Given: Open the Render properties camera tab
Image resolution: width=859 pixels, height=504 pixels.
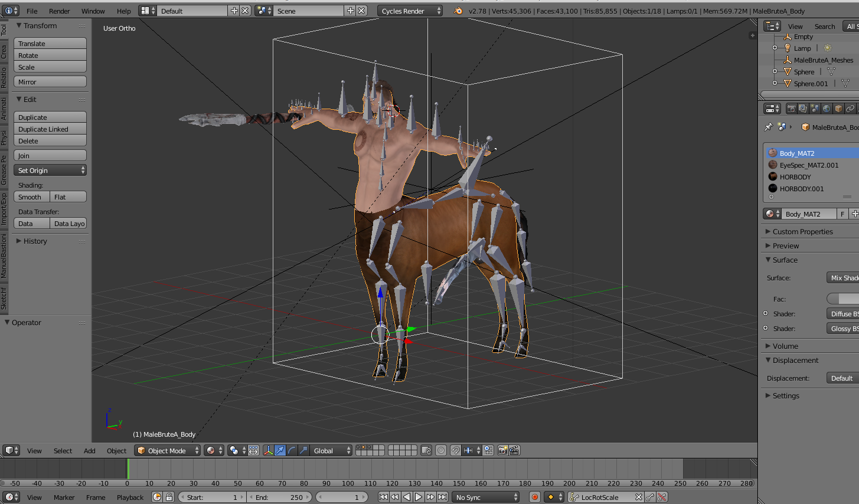Looking at the screenshot, I should pos(792,109).
